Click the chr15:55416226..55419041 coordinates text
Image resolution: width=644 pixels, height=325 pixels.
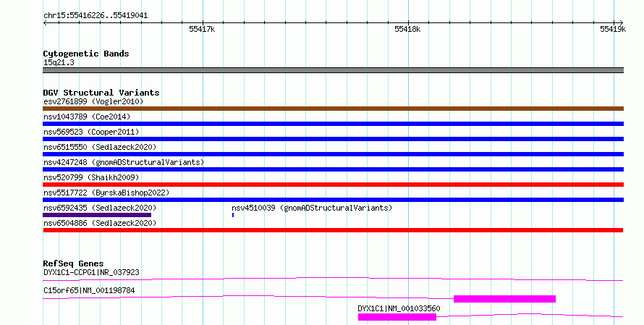[x=96, y=16]
